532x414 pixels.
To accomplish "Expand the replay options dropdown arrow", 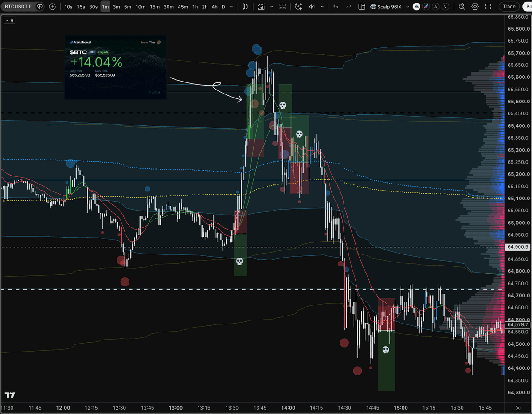I will [x=322, y=7].
